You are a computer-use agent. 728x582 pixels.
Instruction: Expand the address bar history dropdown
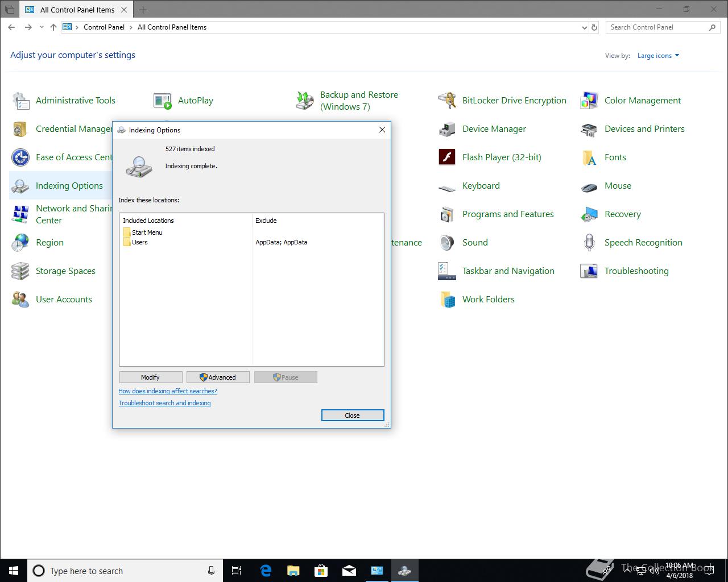(x=584, y=27)
